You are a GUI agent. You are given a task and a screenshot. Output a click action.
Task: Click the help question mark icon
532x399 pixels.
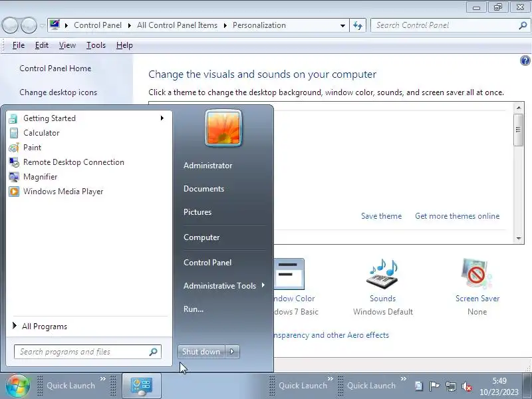pos(525,61)
